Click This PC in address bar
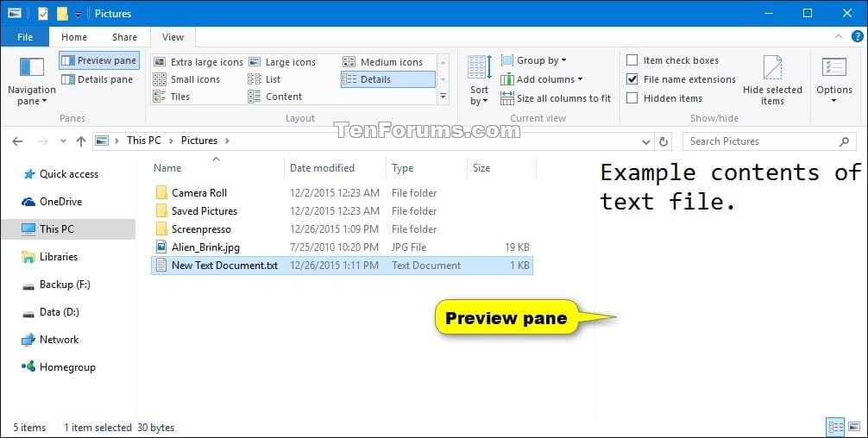Viewport: 868px width, 438px height. (x=144, y=141)
